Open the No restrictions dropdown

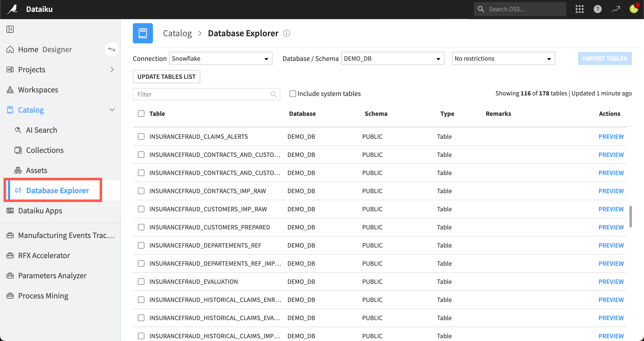coord(503,58)
